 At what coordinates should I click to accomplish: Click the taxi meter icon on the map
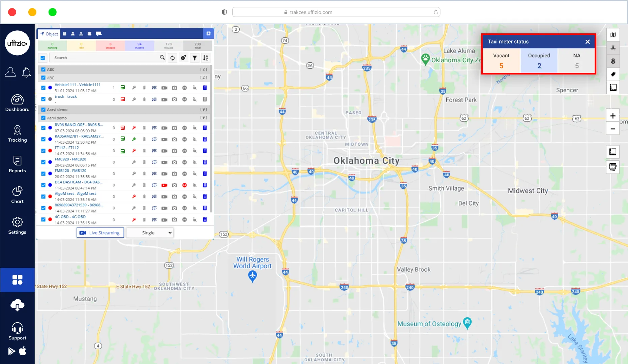pos(612,167)
